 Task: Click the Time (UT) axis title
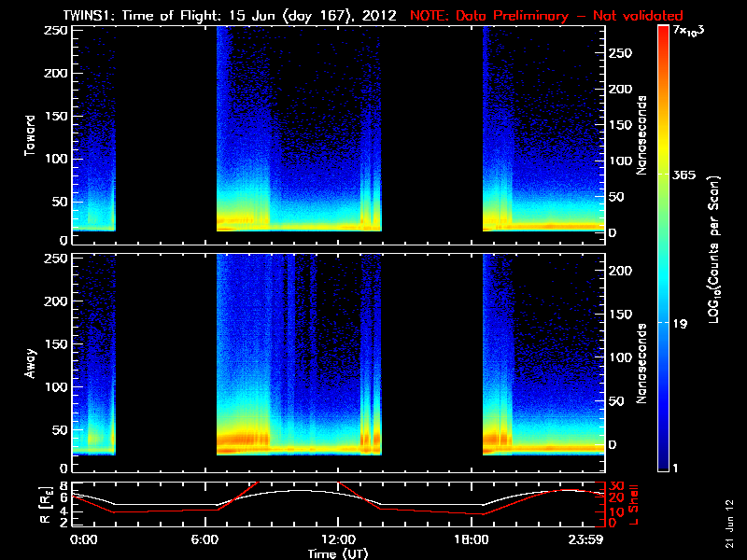click(337, 553)
